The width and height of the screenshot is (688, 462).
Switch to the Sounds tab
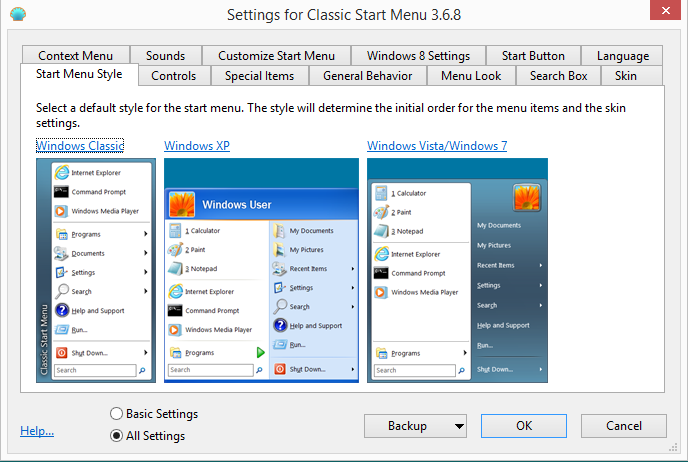click(165, 56)
